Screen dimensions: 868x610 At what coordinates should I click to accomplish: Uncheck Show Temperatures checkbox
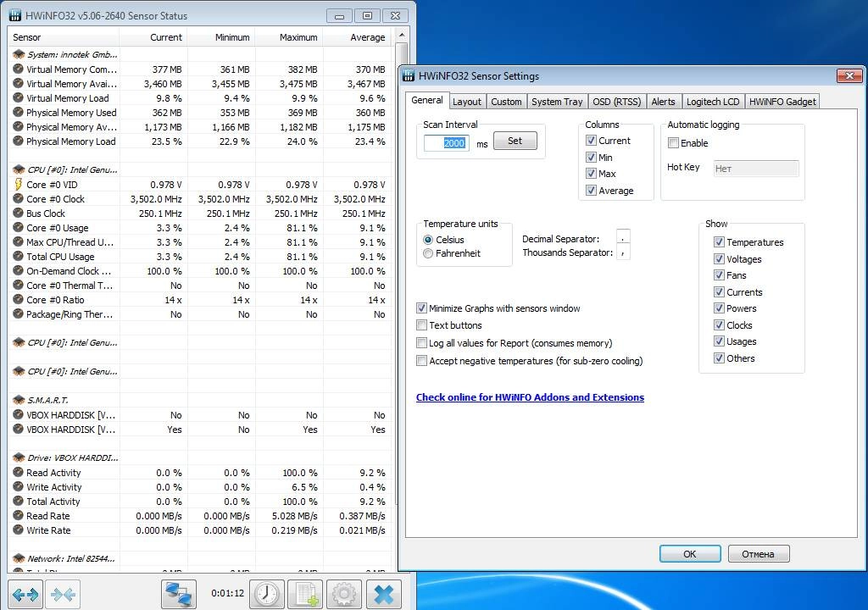(719, 242)
